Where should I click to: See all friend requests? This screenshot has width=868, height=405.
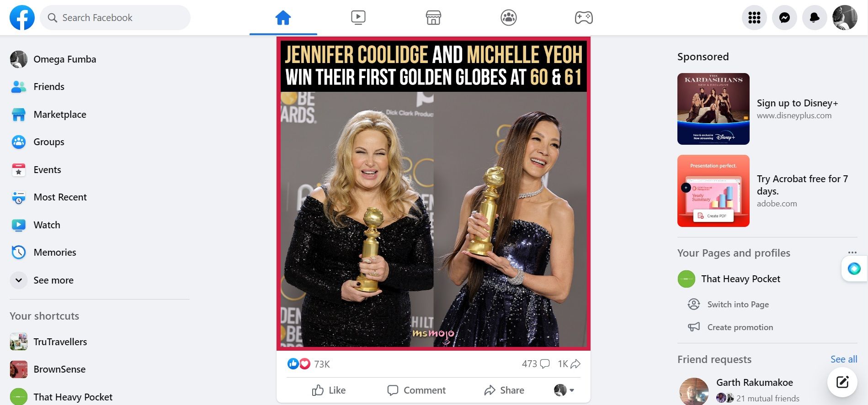pyautogui.click(x=843, y=359)
